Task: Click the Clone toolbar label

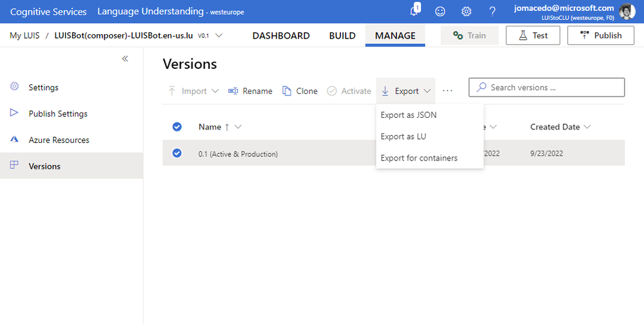Action: tap(307, 91)
